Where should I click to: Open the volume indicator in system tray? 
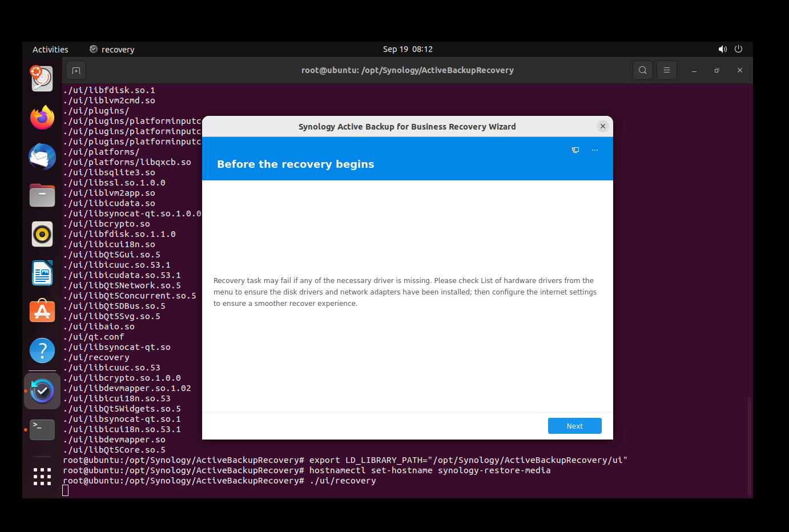723,49
